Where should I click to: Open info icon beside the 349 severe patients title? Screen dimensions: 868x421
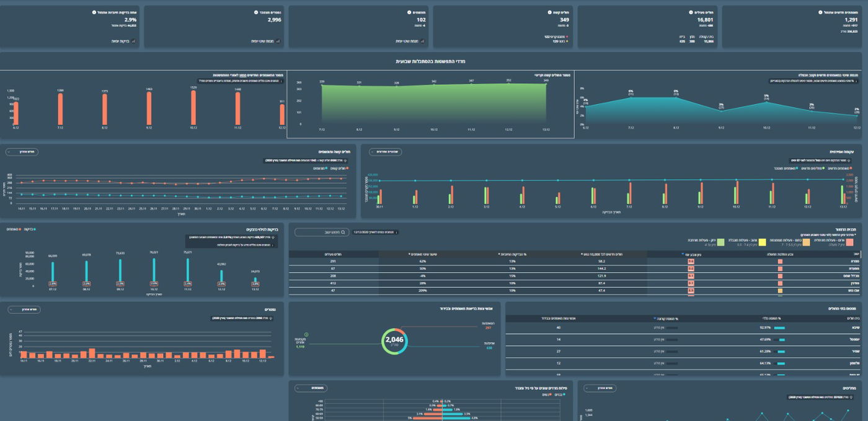click(x=549, y=12)
